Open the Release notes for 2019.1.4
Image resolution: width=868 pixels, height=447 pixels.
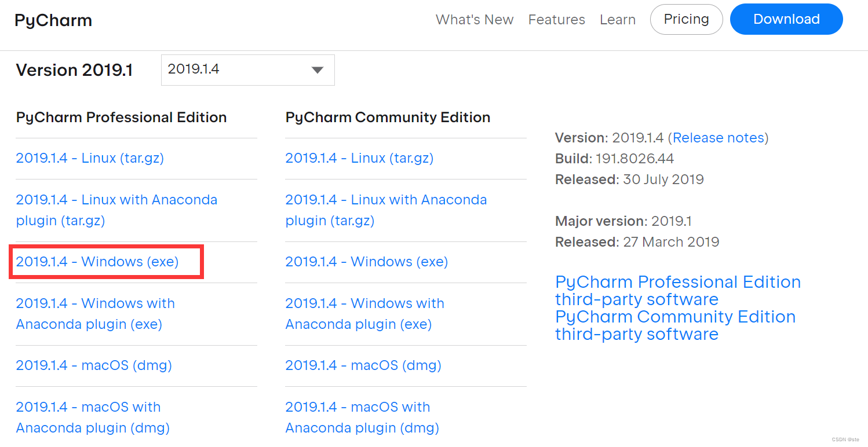[719, 137]
